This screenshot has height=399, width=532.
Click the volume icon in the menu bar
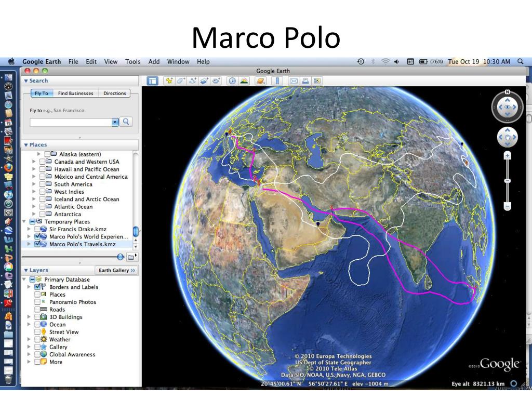pos(396,61)
